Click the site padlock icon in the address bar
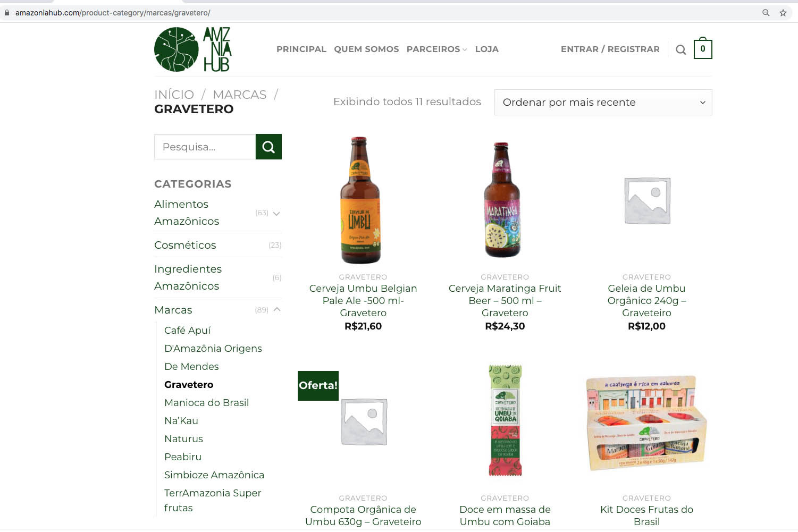The image size is (798, 532). tap(7, 13)
